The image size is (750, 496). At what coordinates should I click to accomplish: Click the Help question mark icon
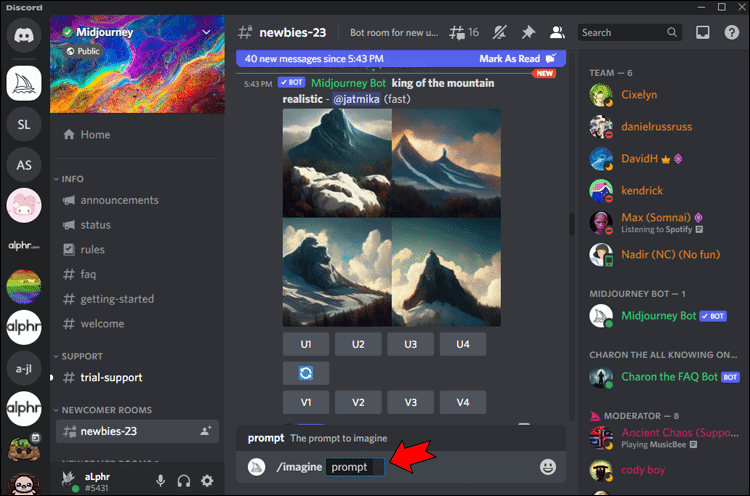click(731, 33)
